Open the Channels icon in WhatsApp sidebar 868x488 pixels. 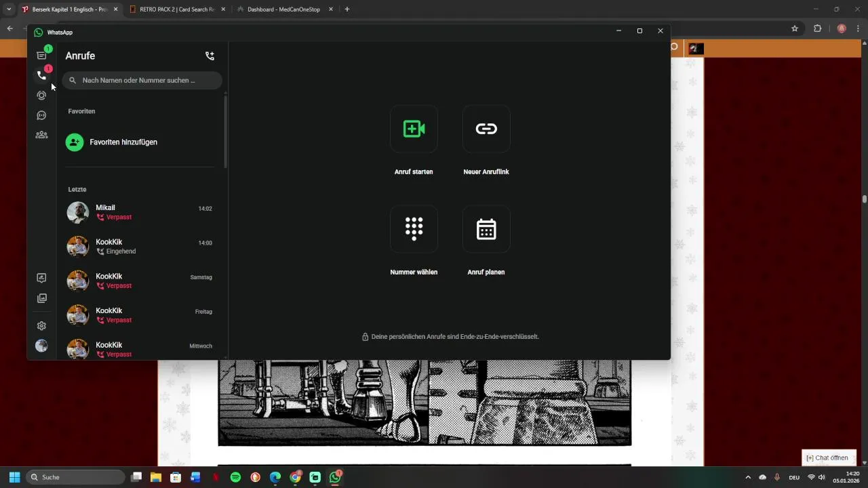(x=41, y=115)
